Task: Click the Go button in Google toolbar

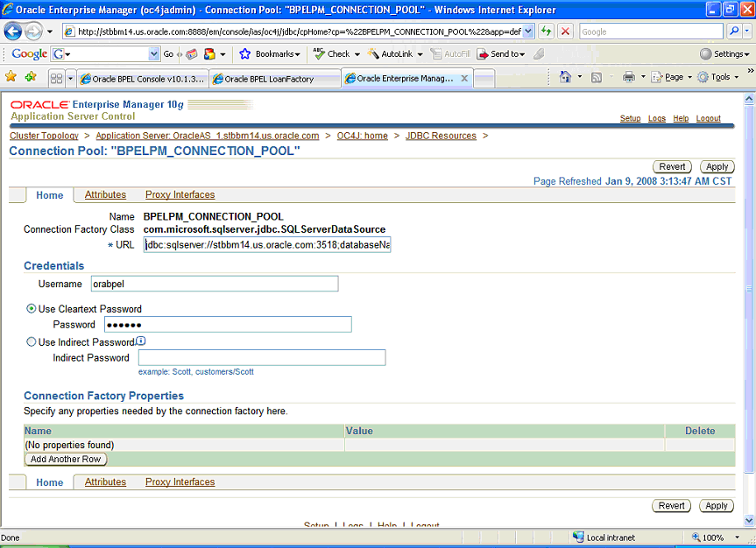Action: click(168, 54)
